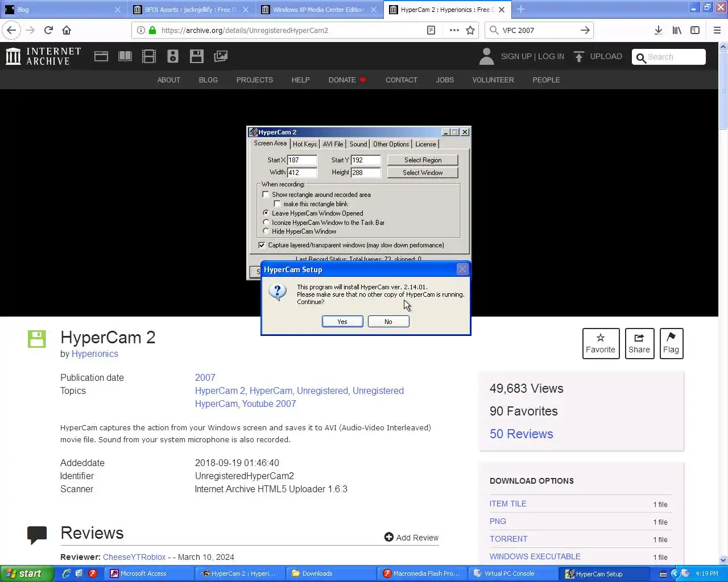The width and height of the screenshot is (728, 582).
Task: Open the Firefox hamburger menu
Action: point(717,30)
